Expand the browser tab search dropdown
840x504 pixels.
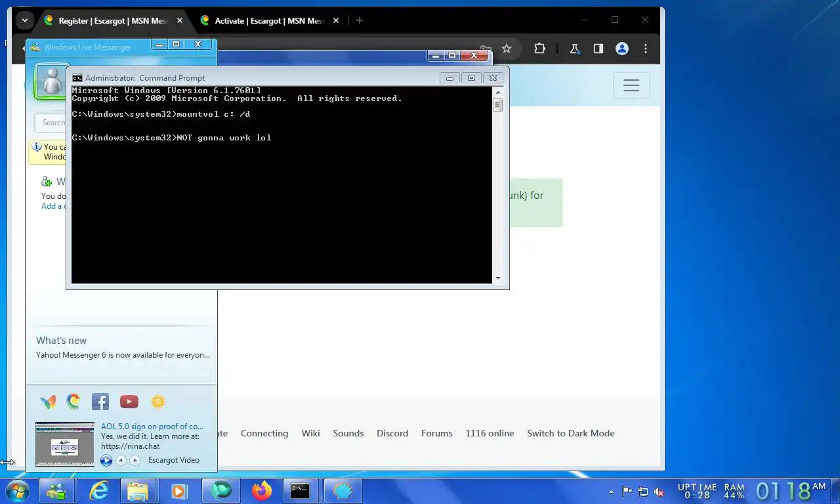coord(24,20)
